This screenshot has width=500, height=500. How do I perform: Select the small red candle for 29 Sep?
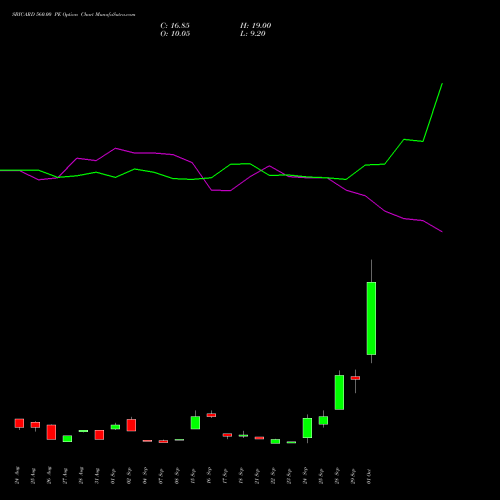355,378
